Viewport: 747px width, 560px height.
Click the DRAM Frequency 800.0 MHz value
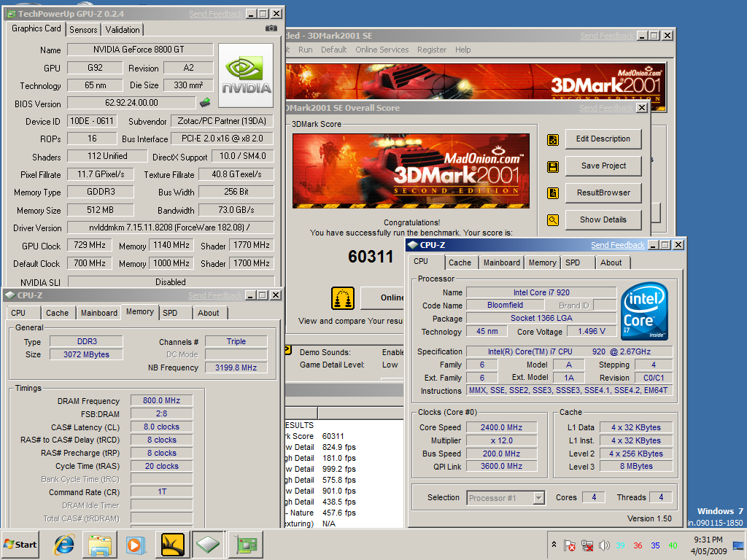(x=161, y=400)
